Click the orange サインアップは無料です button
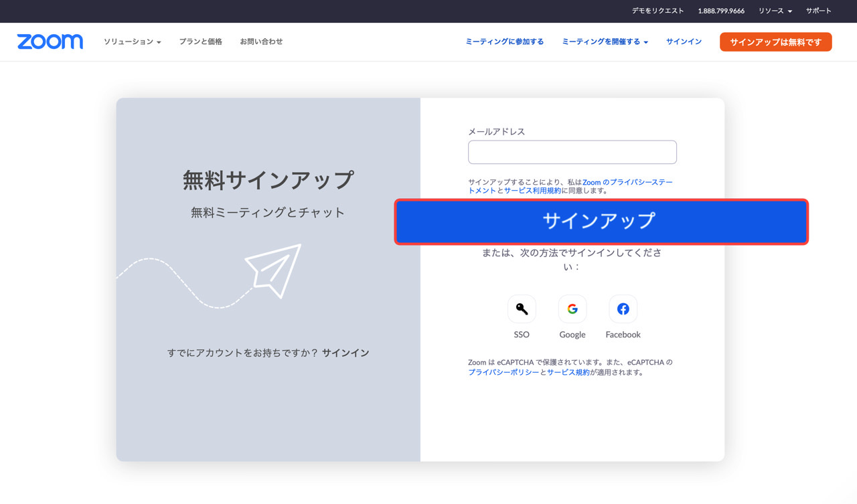857x504 pixels. click(775, 41)
